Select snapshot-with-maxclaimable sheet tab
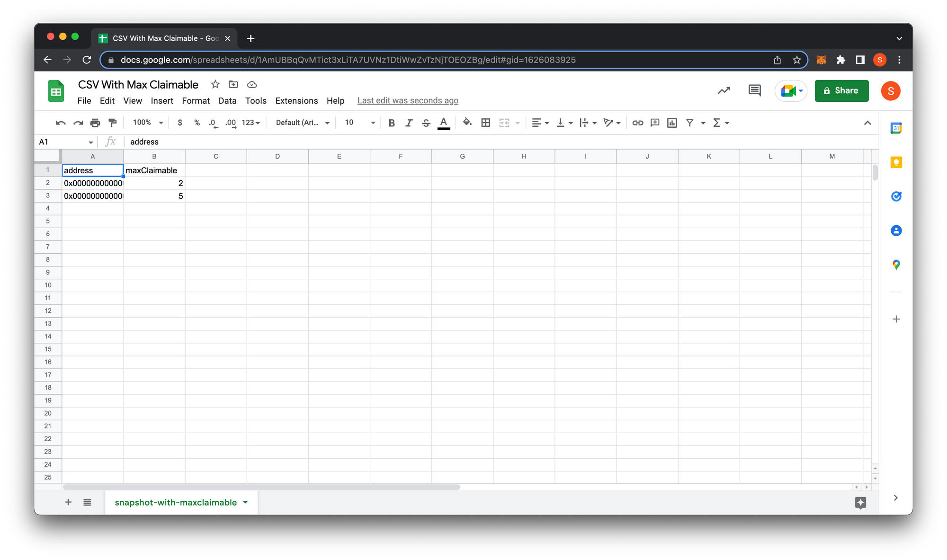947x560 pixels. pyautogui.click(x=176, y=502)
